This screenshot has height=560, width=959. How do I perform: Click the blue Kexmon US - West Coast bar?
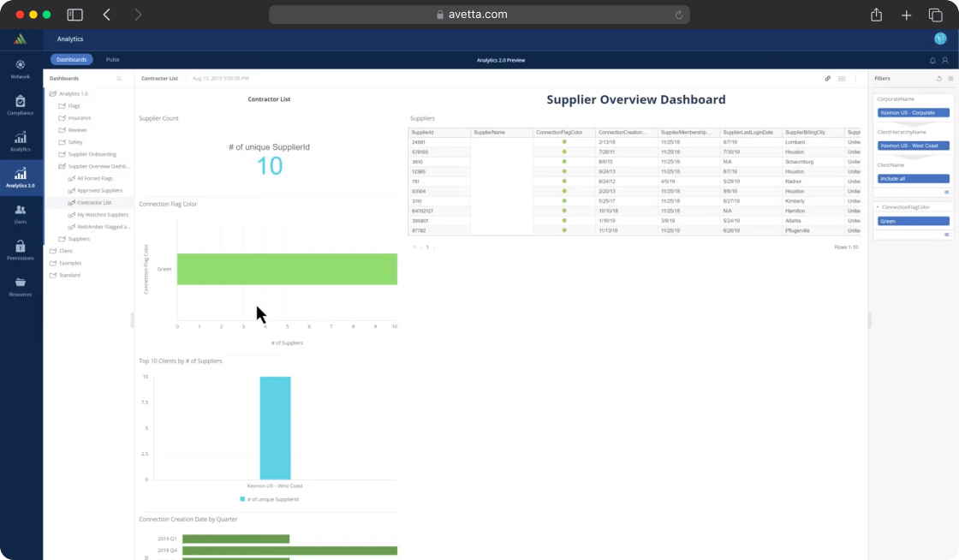pos(275,428)
